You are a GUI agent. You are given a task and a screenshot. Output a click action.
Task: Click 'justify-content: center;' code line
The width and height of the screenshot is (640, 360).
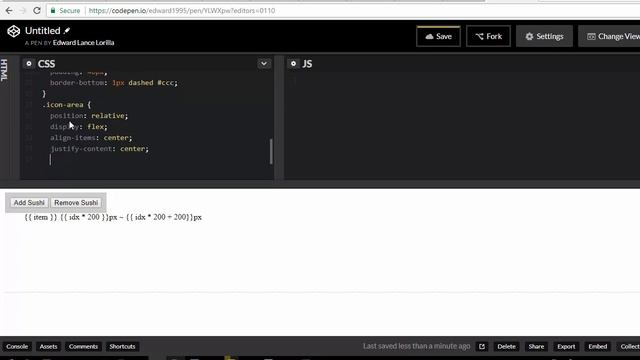(x=100, y=149)
